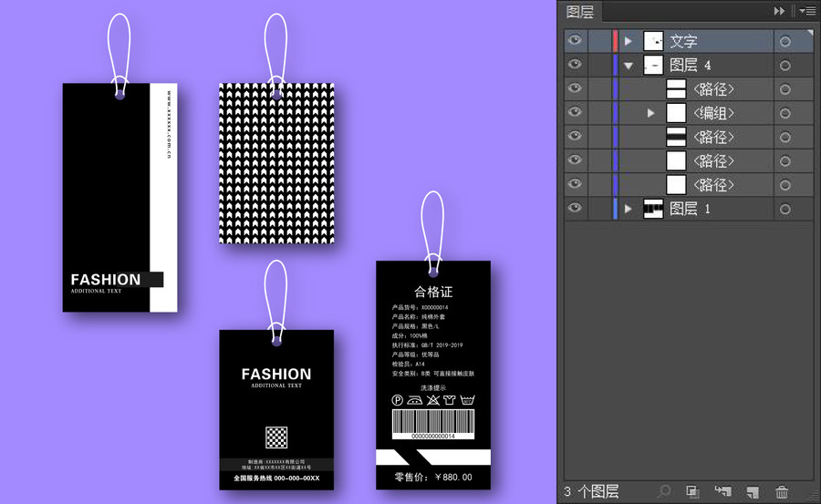This screenshot has height=504, width=821.
Task: Toggle visibility of <编组> row
Action: tap(576, 112)
